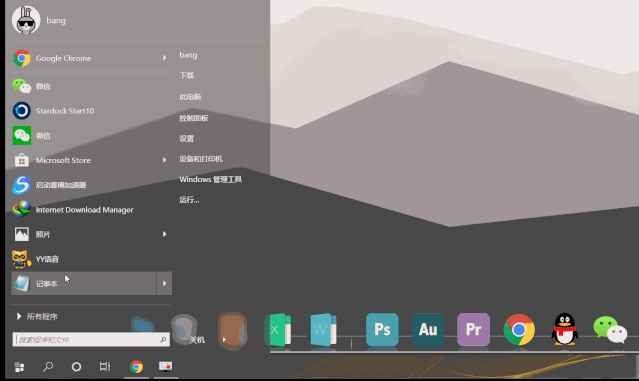Click the 关机 shutdown button

(197, 339)
